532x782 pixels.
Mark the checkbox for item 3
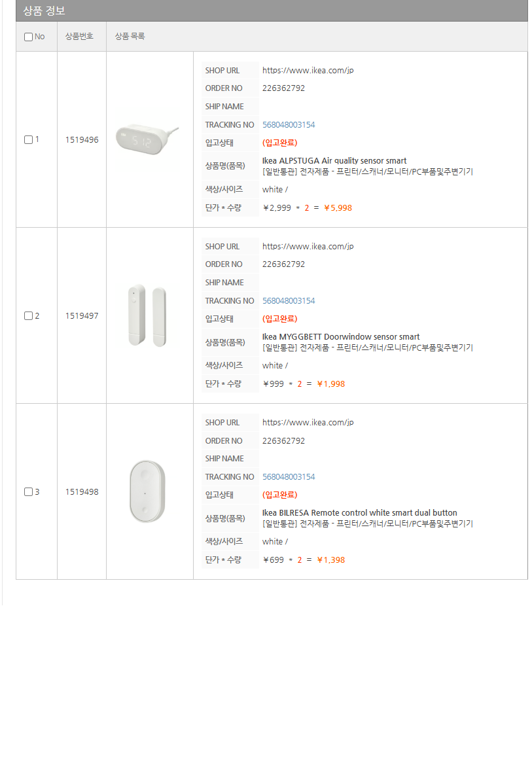[28, 491]
